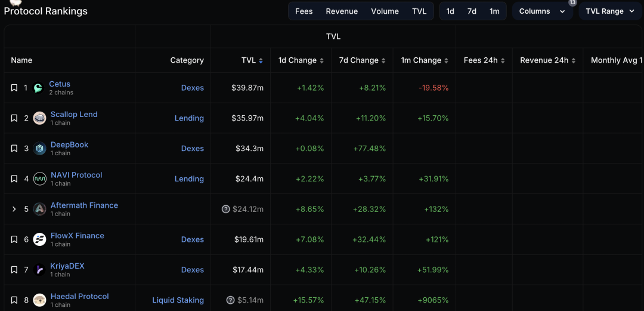644x311 pixels.
Task: Open Cetus protocol page
Action: [x=60, y=84]
